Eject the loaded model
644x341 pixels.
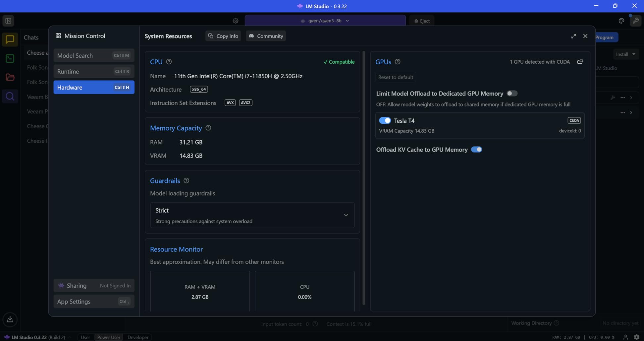(x=422, y=21)
